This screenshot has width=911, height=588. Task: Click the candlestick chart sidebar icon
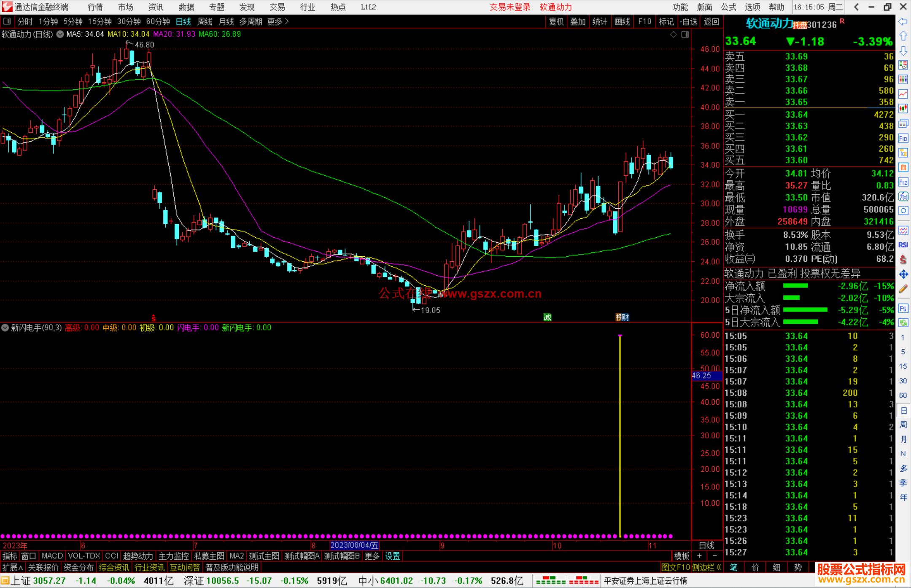pyautogui.click(x=903, y=108)
